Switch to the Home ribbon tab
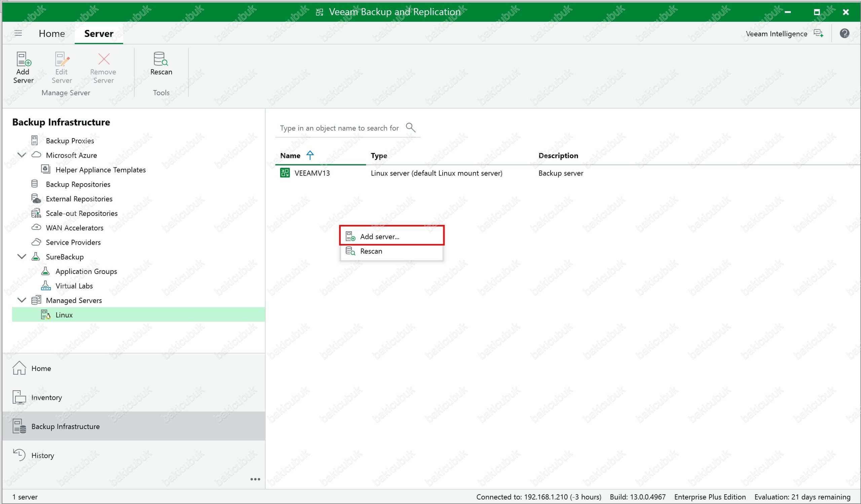Image resolution: width=861 pixels, height=504 pixels. tap(51, 34)
